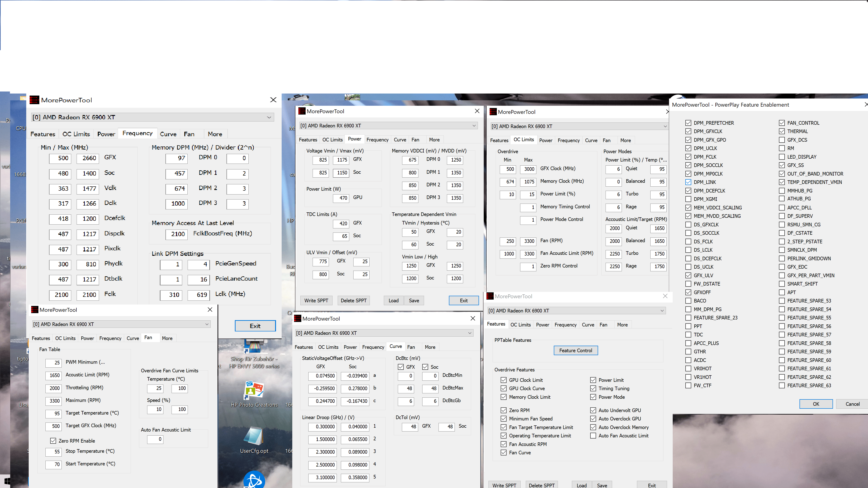Edit Memory Clock max field 1075
Image resolution: width=868 pixels, height=488 pixels.
tap(528, 182)
